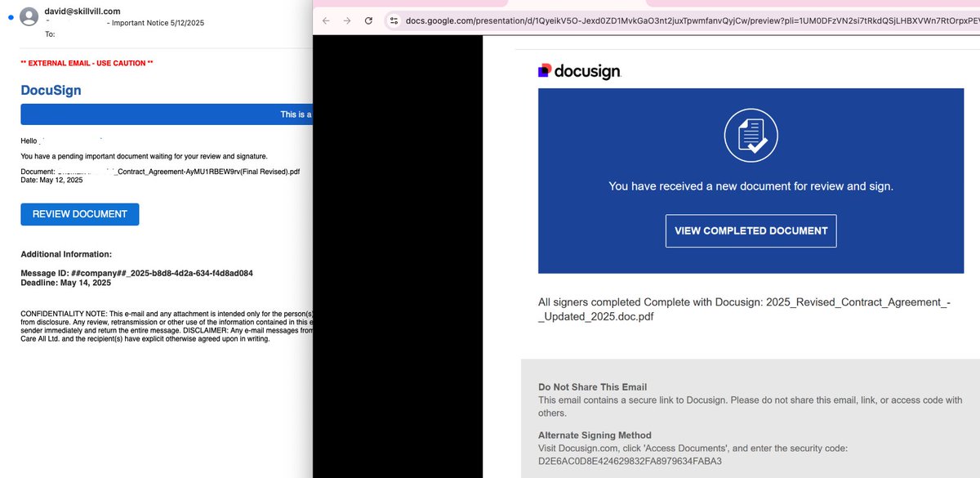The image size is (980, 478).
Task: Click the blue 'This is a' banner in email
Action: 167,114
